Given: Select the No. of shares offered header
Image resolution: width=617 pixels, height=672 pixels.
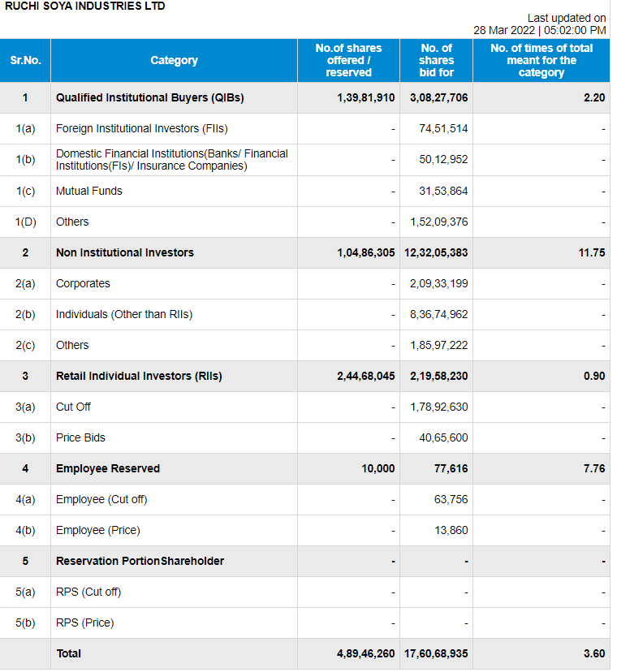Looking at the screenshot, I should 348,60.
